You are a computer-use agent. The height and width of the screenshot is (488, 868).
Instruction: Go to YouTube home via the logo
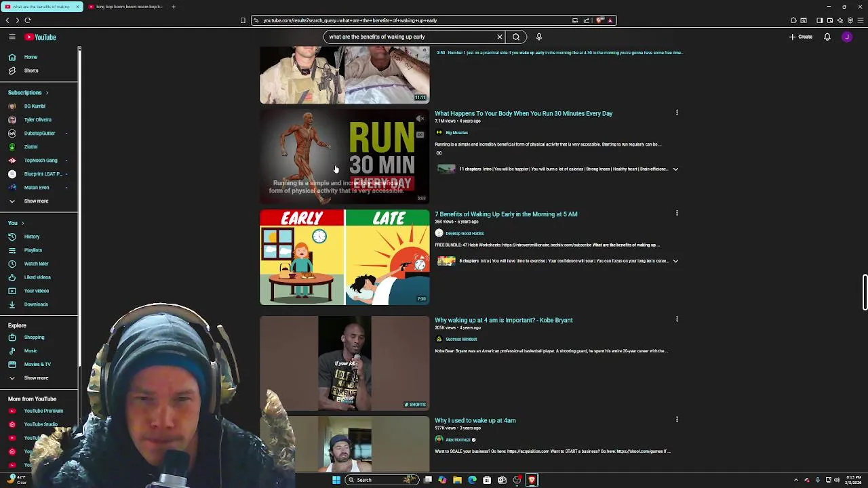pos(41,37)
